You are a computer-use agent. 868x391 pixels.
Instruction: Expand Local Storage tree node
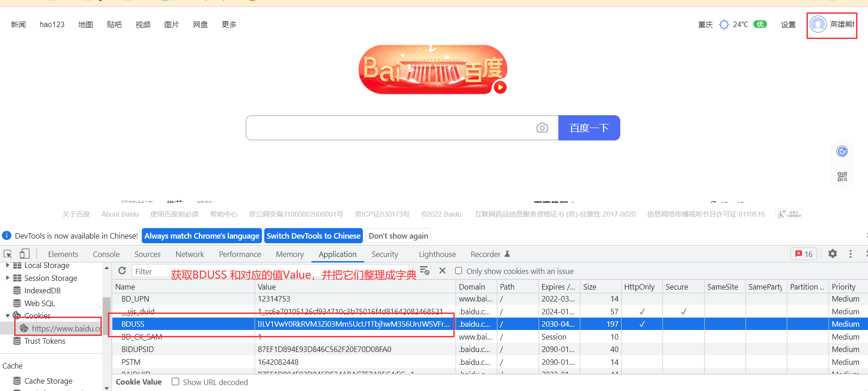(x=7, y=265)
